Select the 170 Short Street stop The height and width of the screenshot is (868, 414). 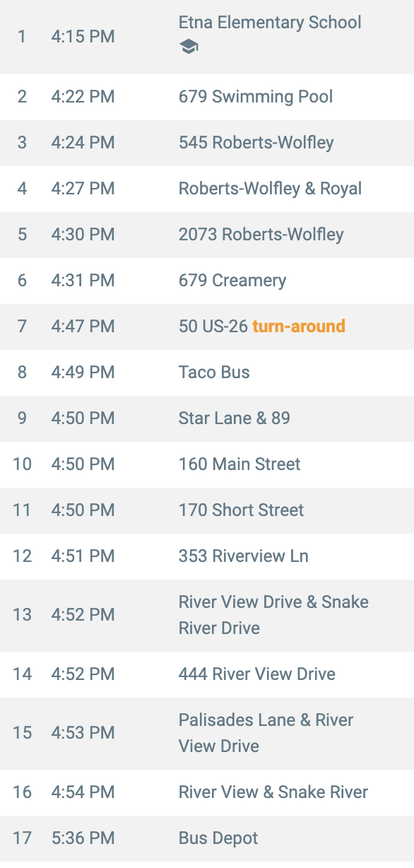point(207,510)
